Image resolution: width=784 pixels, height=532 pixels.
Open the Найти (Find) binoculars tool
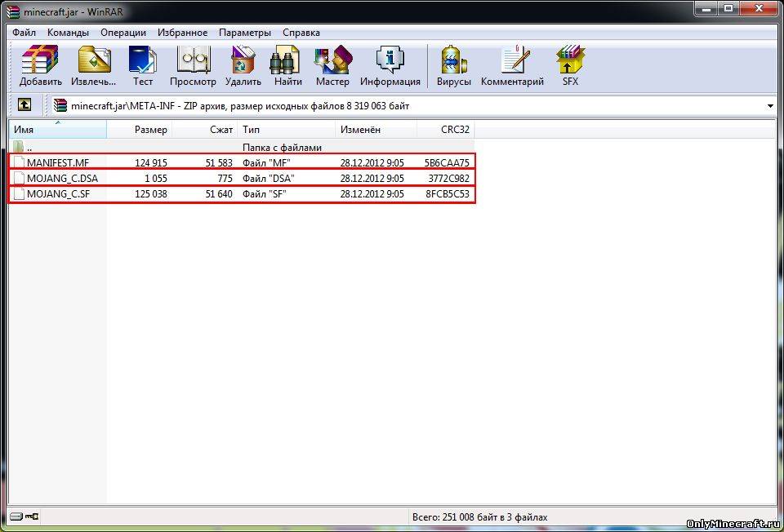(288, 65)
